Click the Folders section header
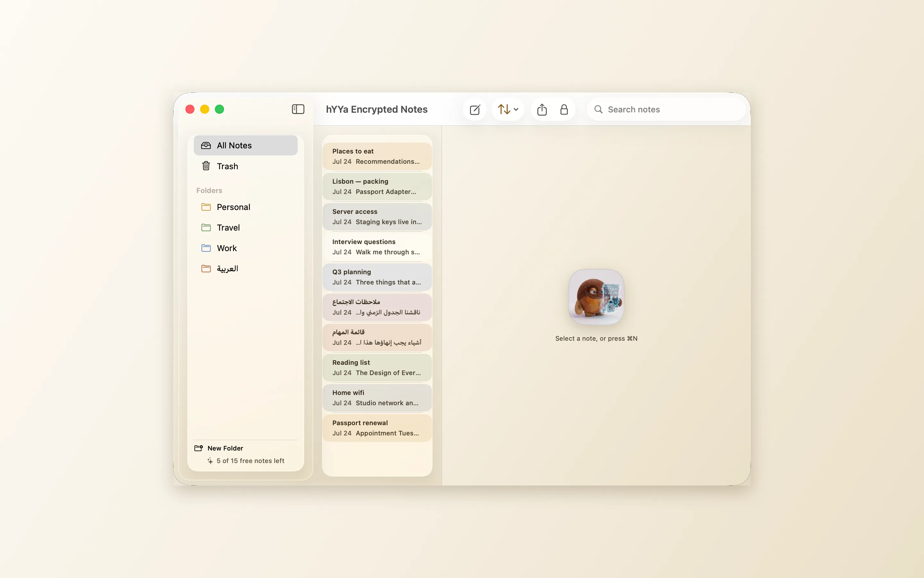This screenshot has width=924, height=578. tap(209, 190)
